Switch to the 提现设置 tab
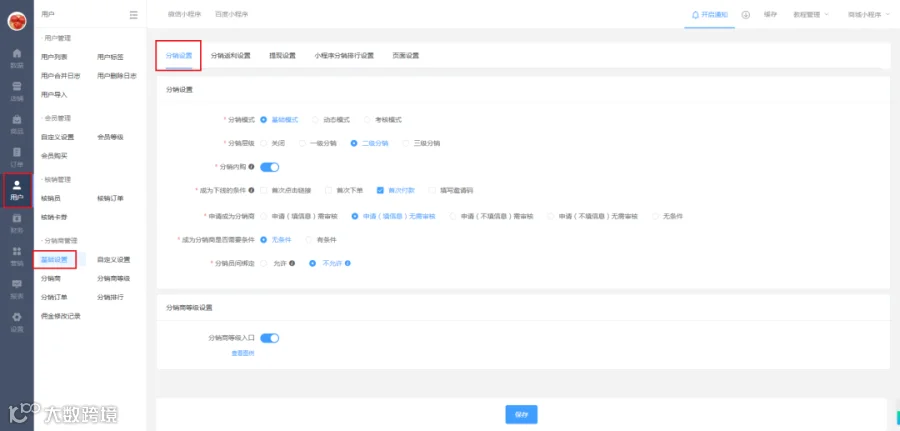Screen dimensions: 900x431 point(282,56)
